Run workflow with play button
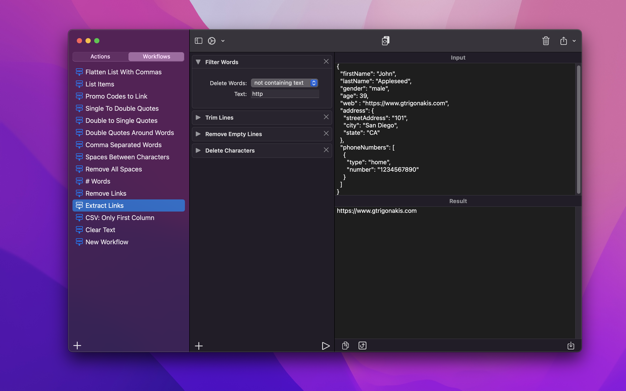Screen dimensions: 626x391 [326, 346]
